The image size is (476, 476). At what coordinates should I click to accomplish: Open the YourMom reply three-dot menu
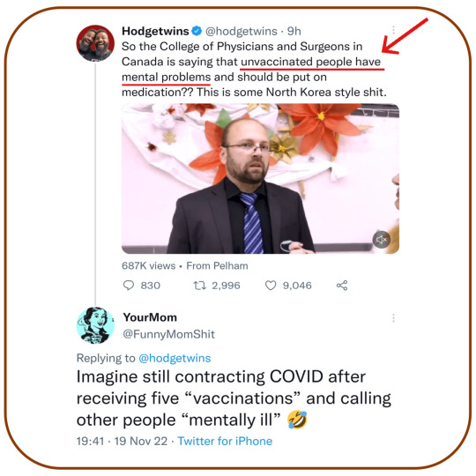393,318
